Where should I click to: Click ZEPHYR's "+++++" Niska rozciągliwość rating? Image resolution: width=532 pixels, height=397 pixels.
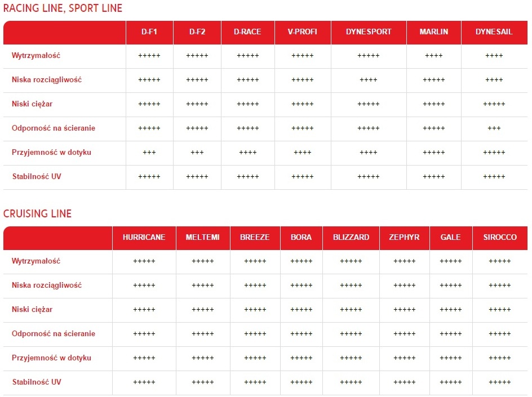(405, 286)
